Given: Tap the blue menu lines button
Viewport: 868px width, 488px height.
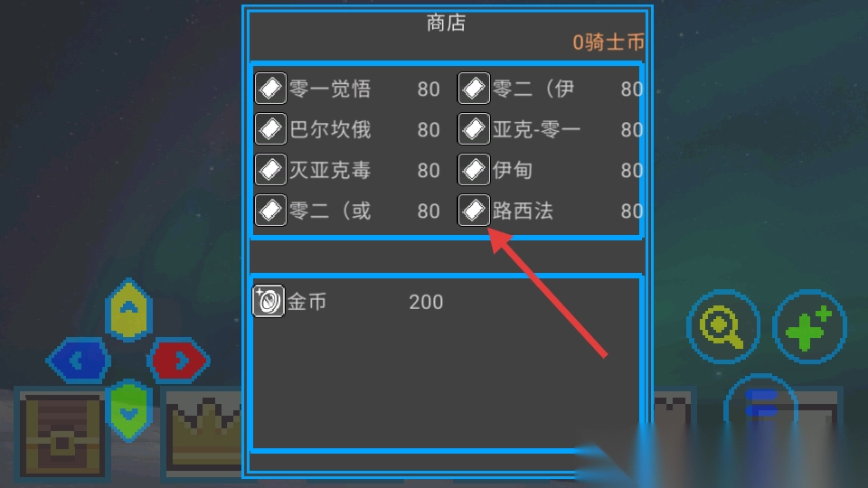Looking at the screenshot, I should 761,403.
